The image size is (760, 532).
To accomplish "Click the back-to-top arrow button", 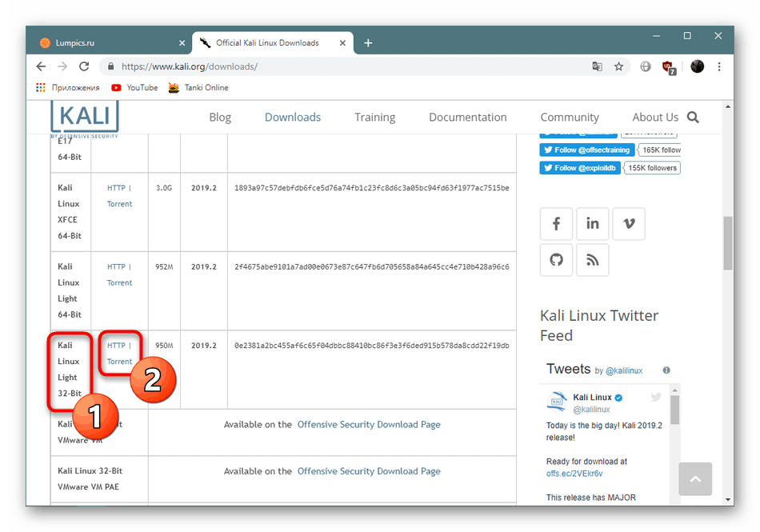I will click(x=695, y=478).
